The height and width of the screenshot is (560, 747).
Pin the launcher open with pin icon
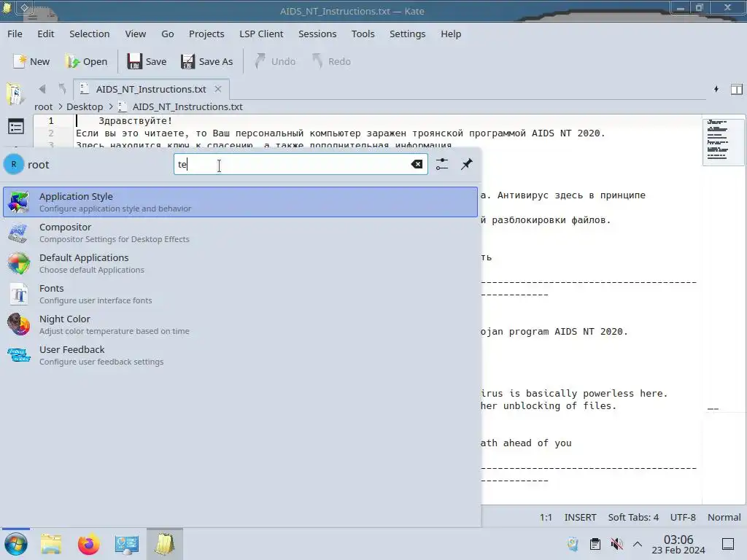click(467, 164)
